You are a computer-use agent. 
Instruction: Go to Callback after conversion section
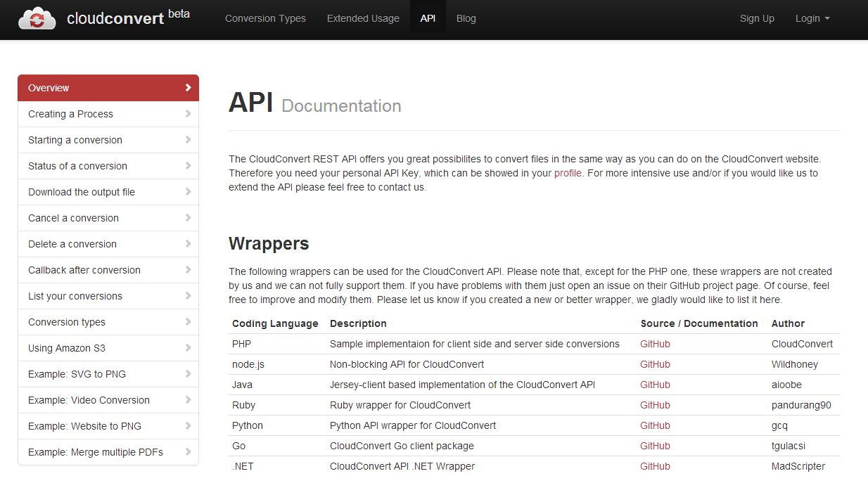(84, 270)
